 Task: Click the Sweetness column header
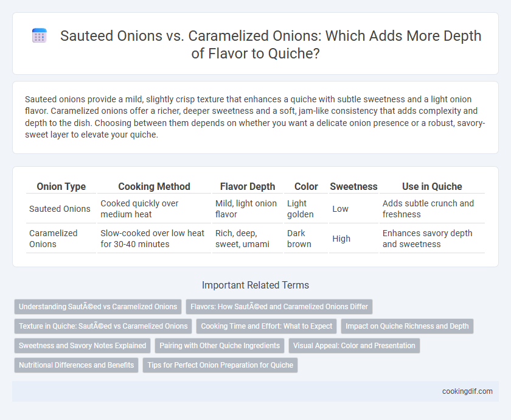(353, 186)
